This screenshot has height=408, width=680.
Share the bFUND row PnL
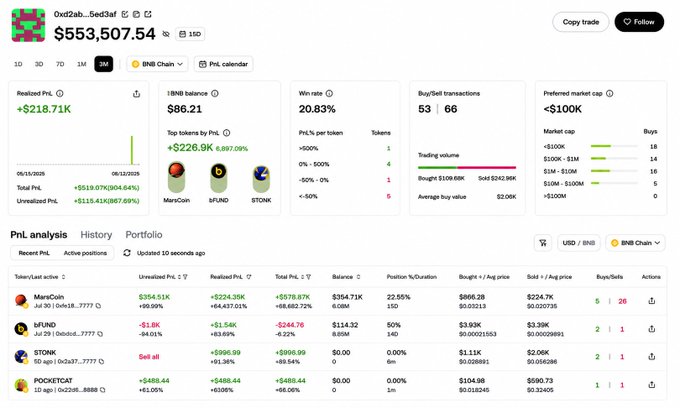click(651, 329)
